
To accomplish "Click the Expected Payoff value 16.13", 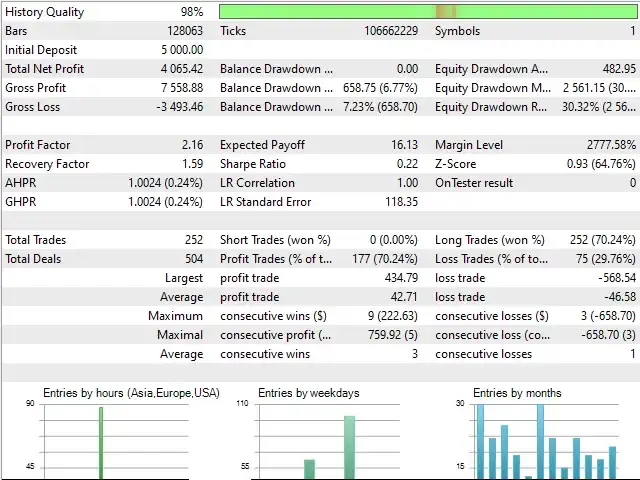I will (x=404, y=145).
